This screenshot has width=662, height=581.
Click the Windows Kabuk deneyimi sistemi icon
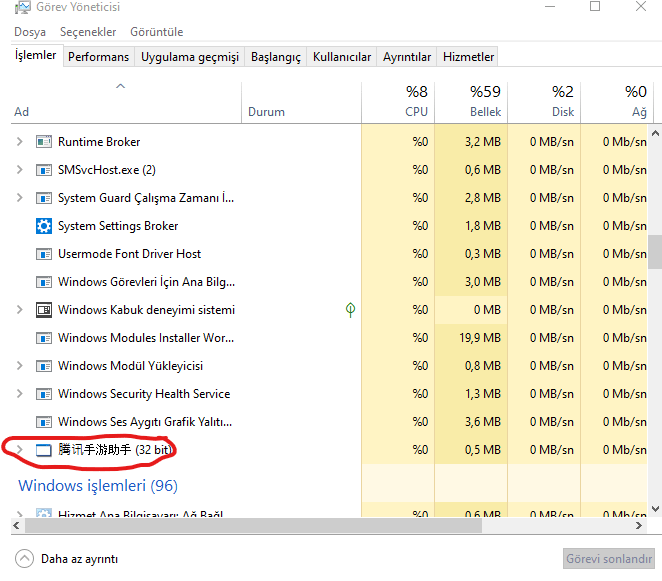(44, 310)
